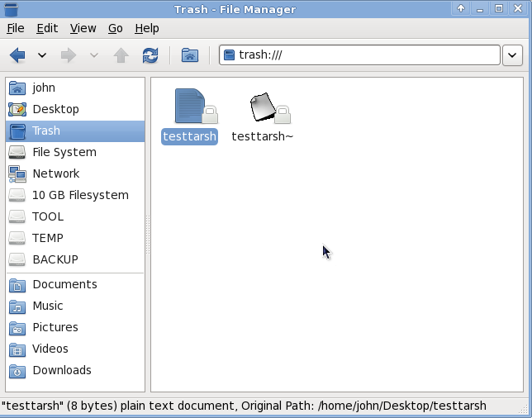Open the BACKUP volume in sidebar
This screenshot has width=532, height=418.
point(55,259)
